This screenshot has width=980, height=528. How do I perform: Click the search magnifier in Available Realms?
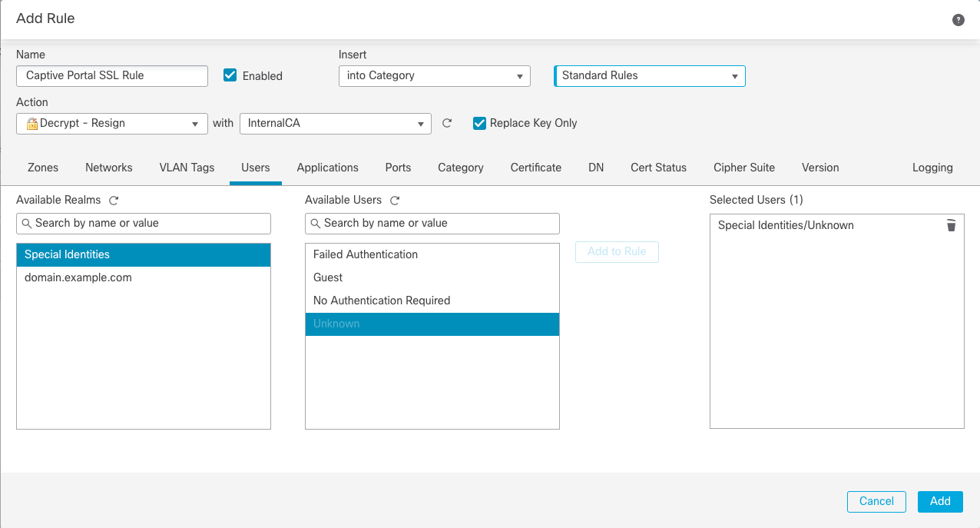click(28, 224)
